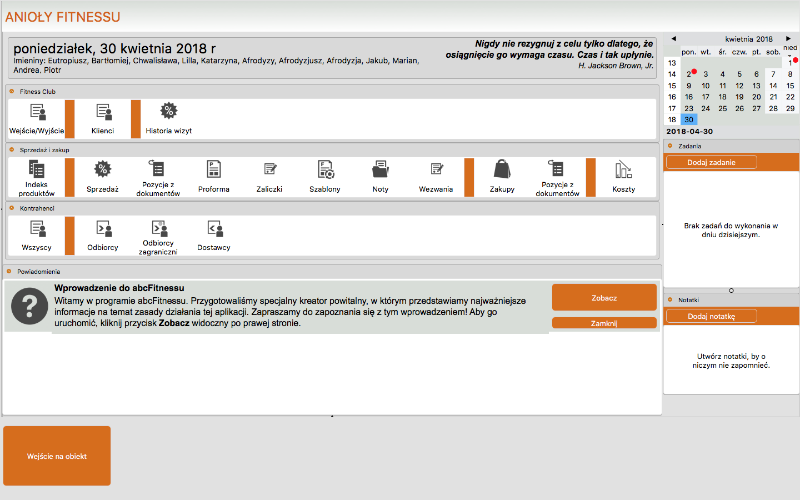This screenshot has width=800, height=500.
Task: Go to previous month in calendar
Action: [672, 38]
